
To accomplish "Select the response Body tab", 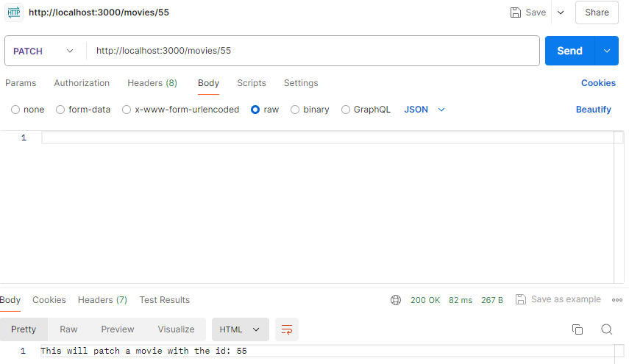I will [10, 300].
